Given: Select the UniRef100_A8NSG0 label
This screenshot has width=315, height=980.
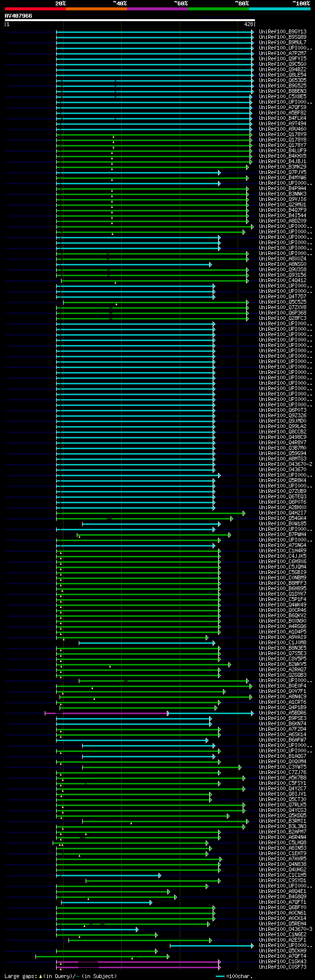Looking at the screenshot, I should [283, 264].
